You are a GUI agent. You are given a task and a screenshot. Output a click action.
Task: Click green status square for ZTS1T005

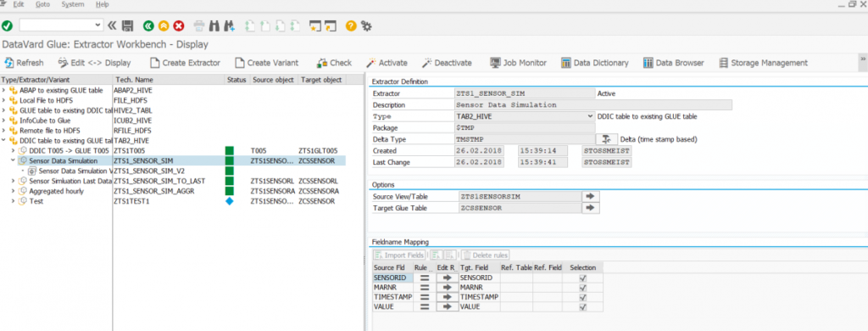click(229, 150)
